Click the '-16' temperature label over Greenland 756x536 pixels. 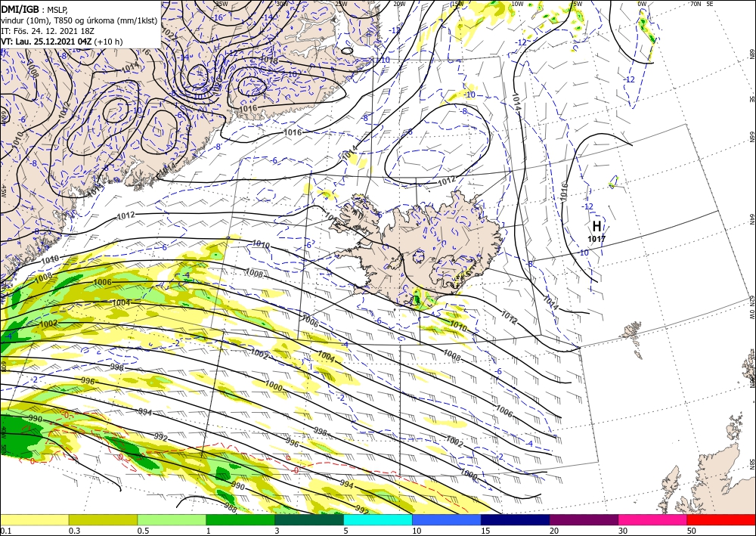coord(218,17)
